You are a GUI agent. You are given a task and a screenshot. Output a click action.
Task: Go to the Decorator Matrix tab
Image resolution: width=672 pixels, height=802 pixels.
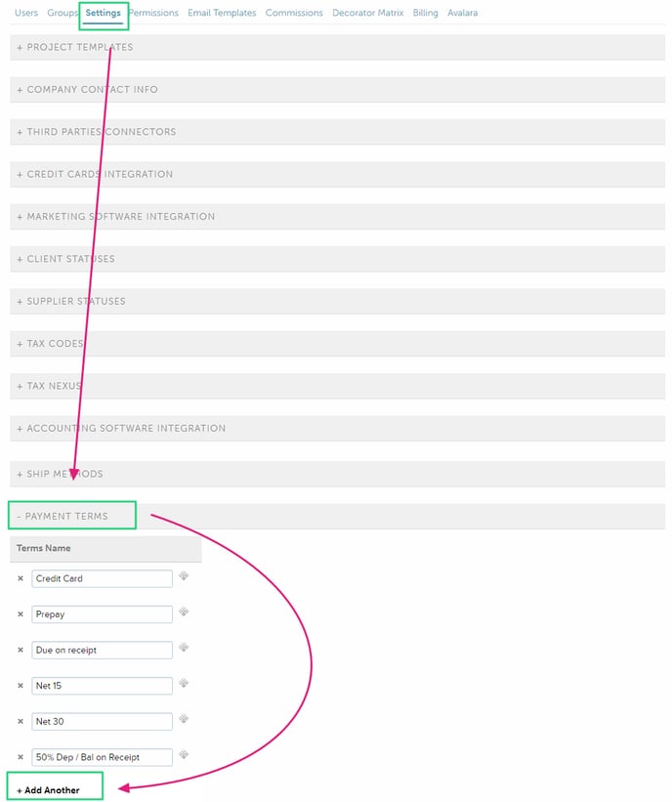click(x=367, y=13)
